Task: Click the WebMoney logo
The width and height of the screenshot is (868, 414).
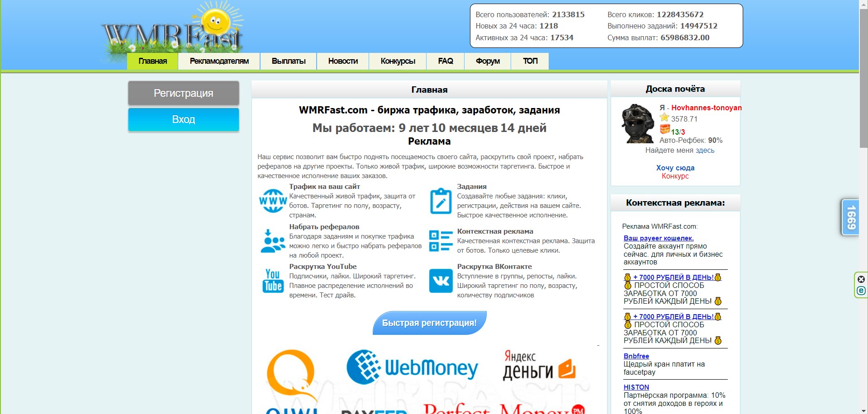Action: 412,367
